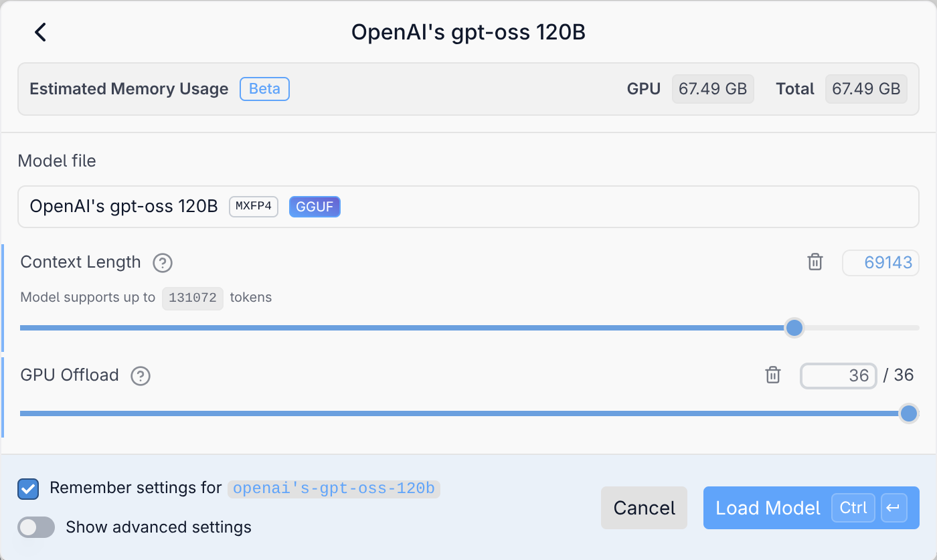
Task: Click the GGUF format tag
Action: (315, 207)
